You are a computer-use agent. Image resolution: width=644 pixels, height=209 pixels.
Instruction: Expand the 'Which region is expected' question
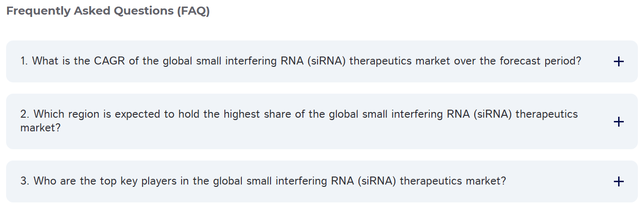299,114
